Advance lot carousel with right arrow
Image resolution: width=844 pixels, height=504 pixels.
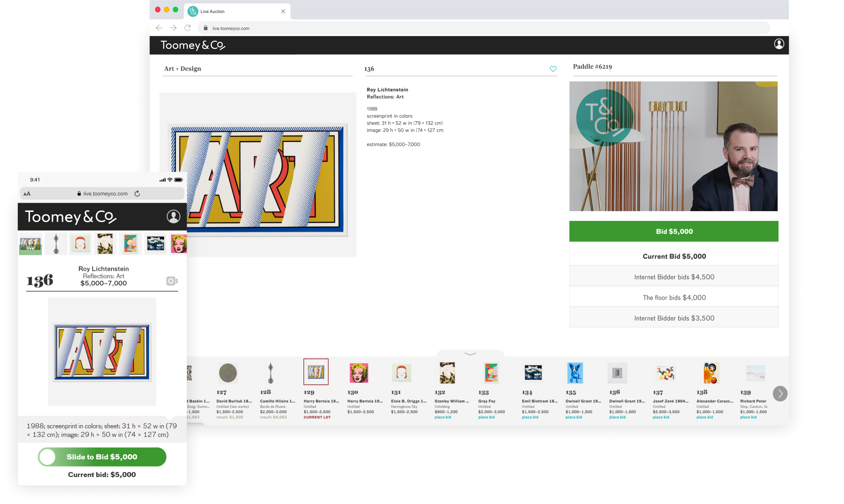tap(780, 394)
